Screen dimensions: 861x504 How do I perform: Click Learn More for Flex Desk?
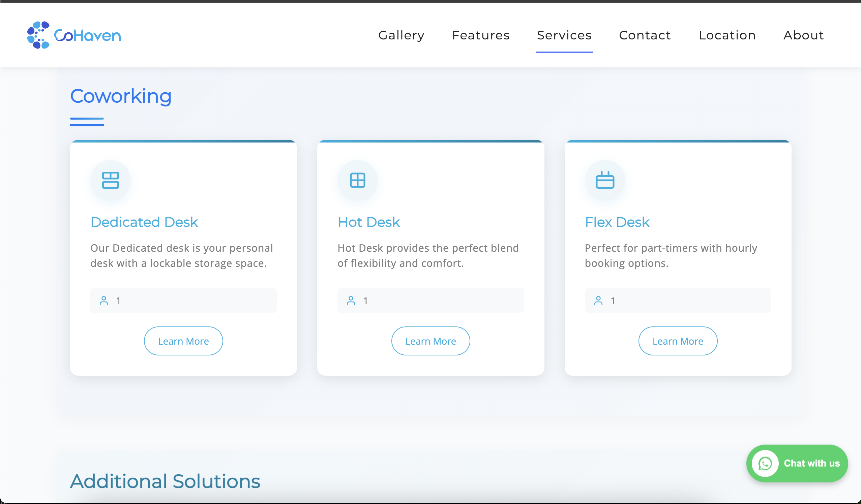pos(678,341)
